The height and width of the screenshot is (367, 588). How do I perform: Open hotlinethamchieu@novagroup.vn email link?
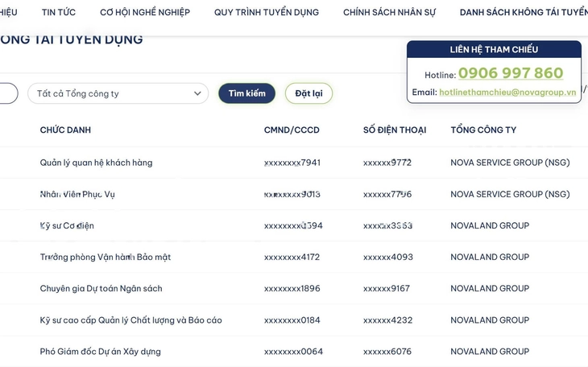pos(507,93)
